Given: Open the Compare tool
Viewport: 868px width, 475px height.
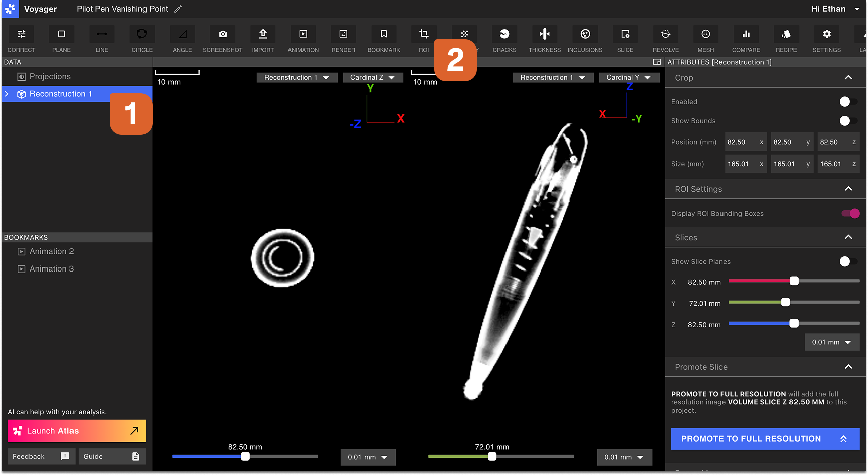Looking at the screenshot, I should (746, 39).
